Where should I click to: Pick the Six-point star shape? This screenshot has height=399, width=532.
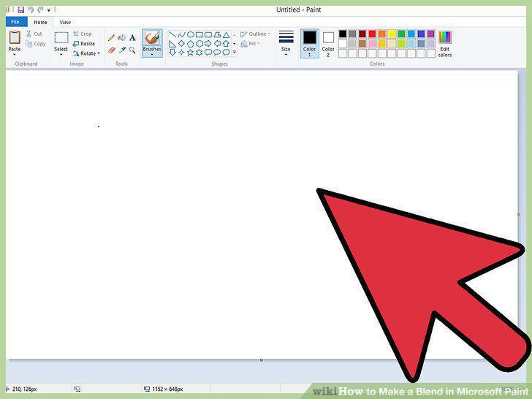tap(199, 53)
